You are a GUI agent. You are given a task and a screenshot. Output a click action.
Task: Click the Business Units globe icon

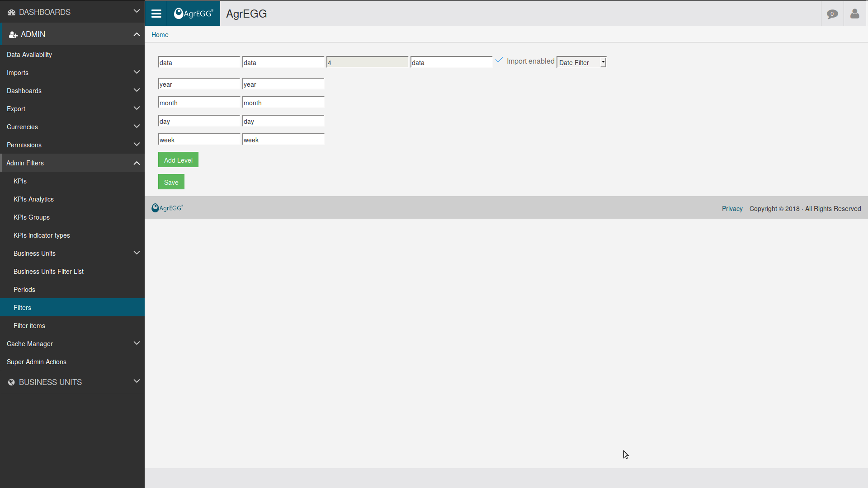click(x=11, y=382)
